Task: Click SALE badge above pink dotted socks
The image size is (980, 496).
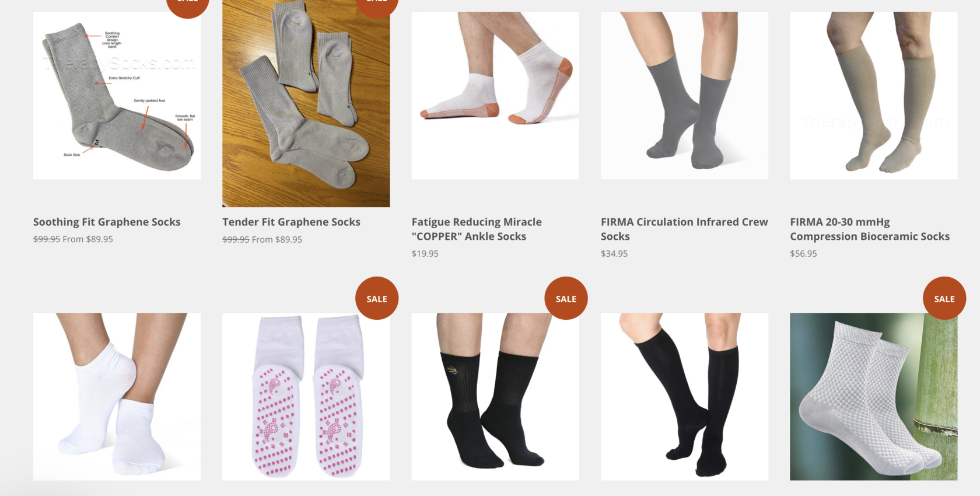Action: click(377, 298)
